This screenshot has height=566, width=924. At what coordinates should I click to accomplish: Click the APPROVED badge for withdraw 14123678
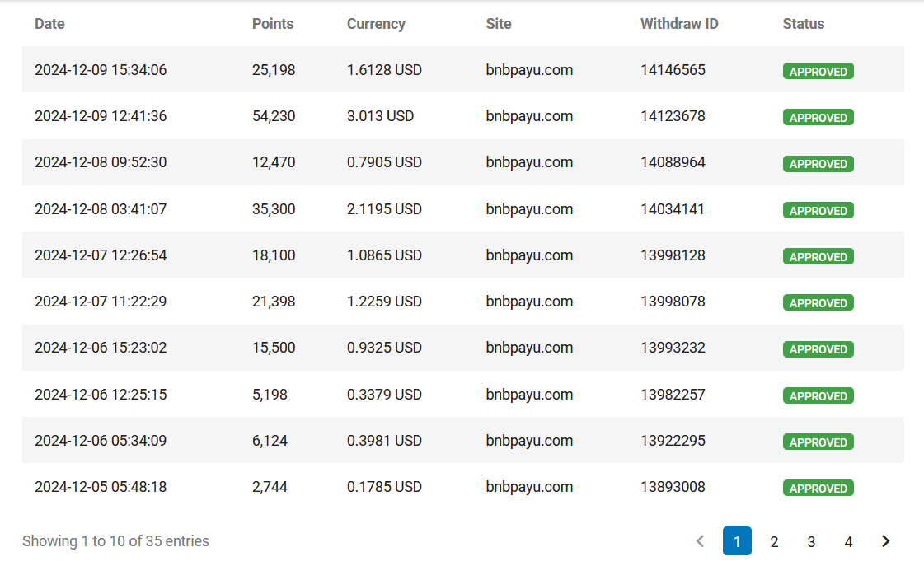818,117
